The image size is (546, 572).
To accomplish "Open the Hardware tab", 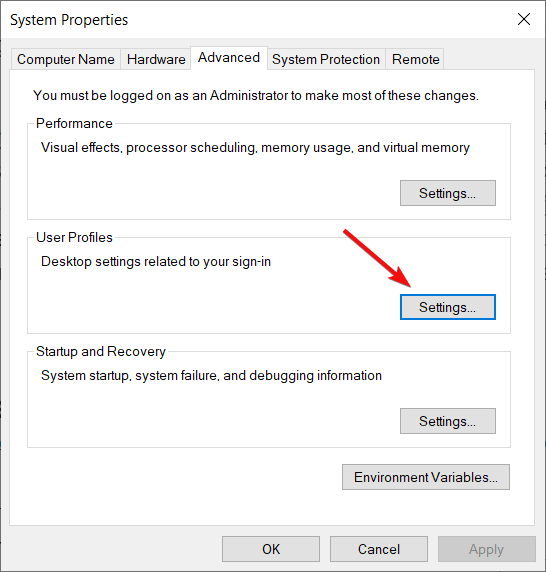I will click(x=156, y=59).
